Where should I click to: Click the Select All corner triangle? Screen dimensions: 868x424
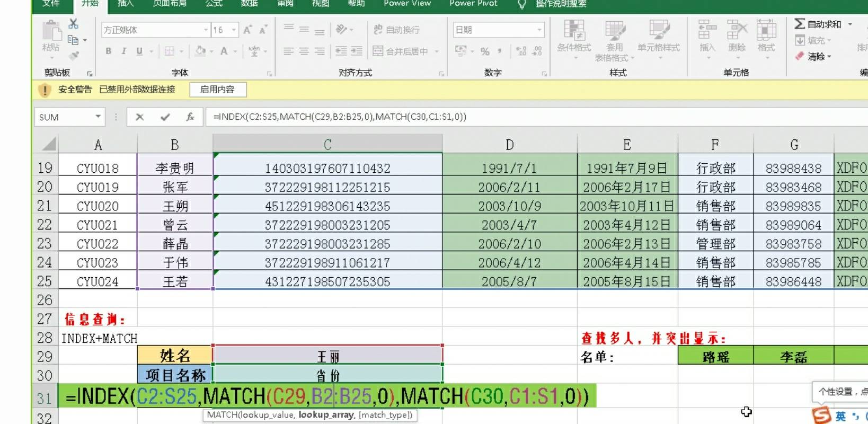point(48,144)
